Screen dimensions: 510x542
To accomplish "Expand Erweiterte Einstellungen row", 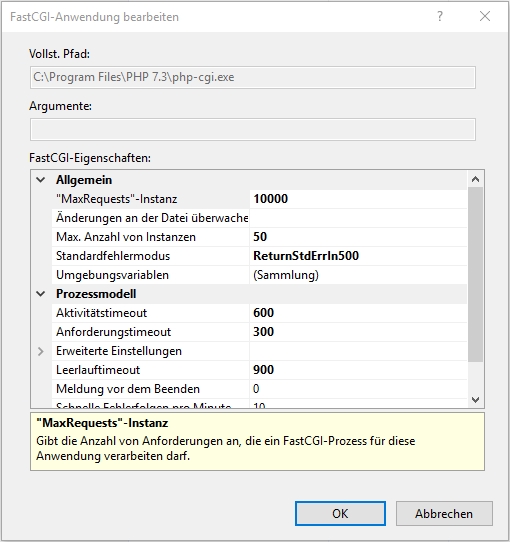I will tap(41, 351).
